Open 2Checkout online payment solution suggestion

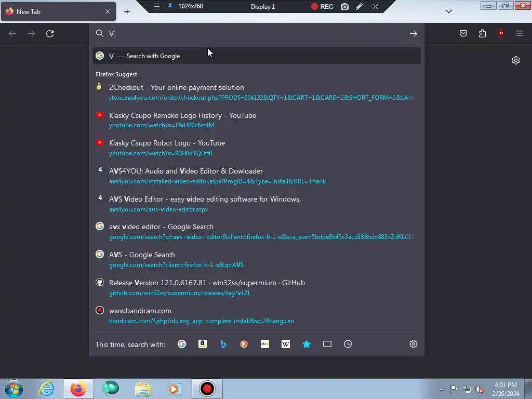pos(257,92)
